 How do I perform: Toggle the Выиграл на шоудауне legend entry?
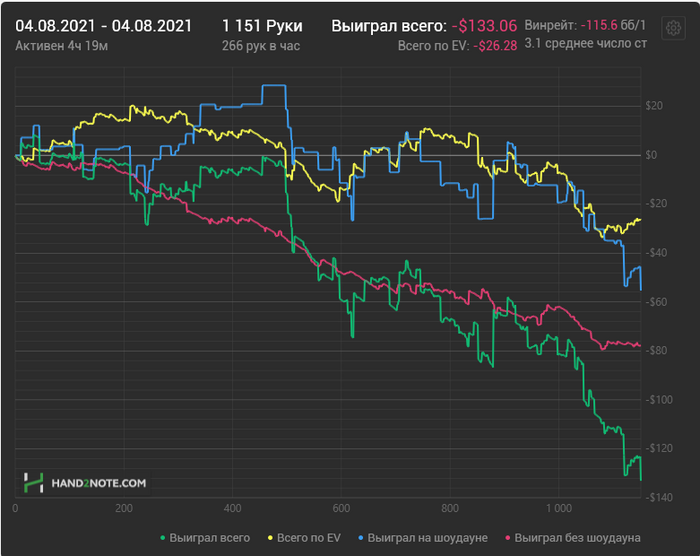(423, 538)
